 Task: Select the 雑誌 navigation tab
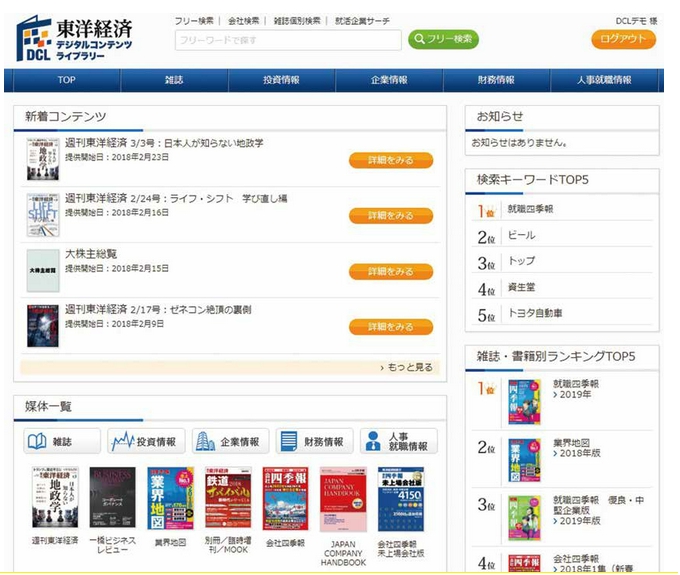[x=174, y=80]
